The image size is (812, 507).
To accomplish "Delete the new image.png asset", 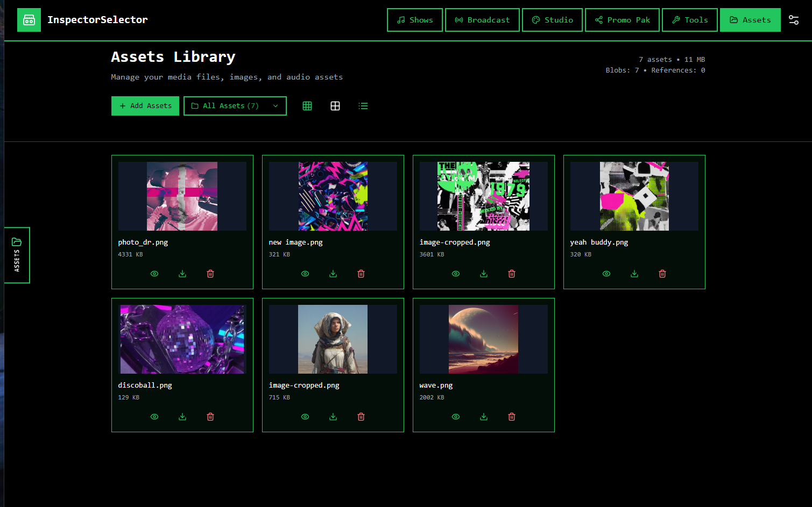I will (361, 274).
